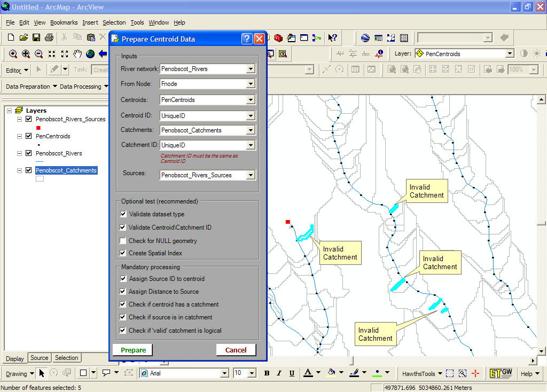
Task: Select the Zoom In magnifier tool
Action: (x=13, y=54)
